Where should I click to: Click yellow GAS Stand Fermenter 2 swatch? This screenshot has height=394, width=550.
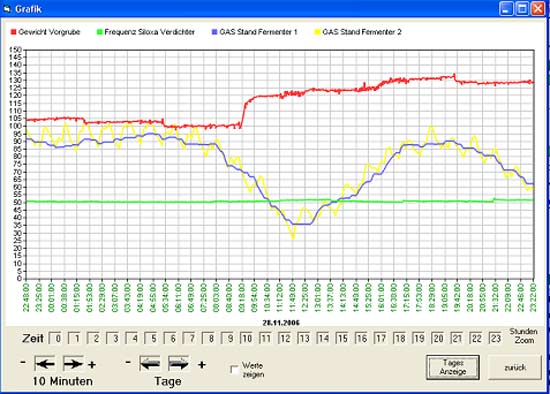(x=317, y=32)
